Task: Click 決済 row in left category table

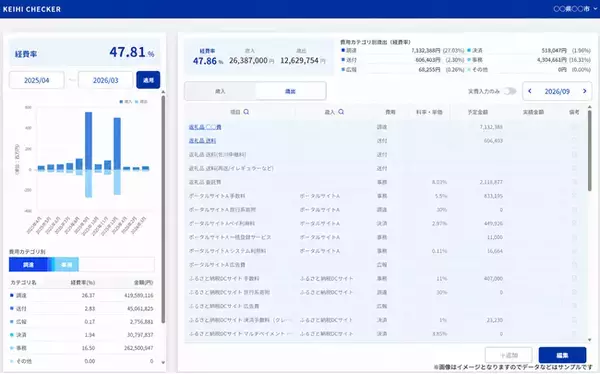Action: pos(82,335)
